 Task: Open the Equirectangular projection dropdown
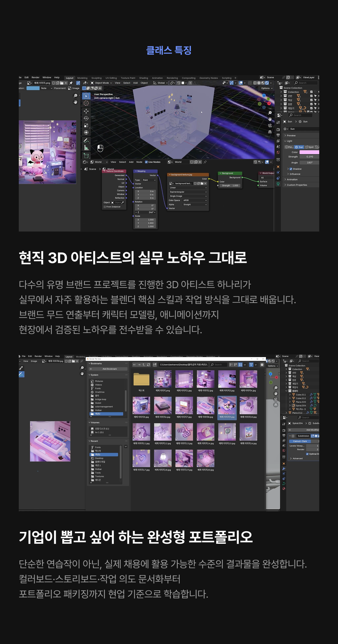(x=188, y=192)
